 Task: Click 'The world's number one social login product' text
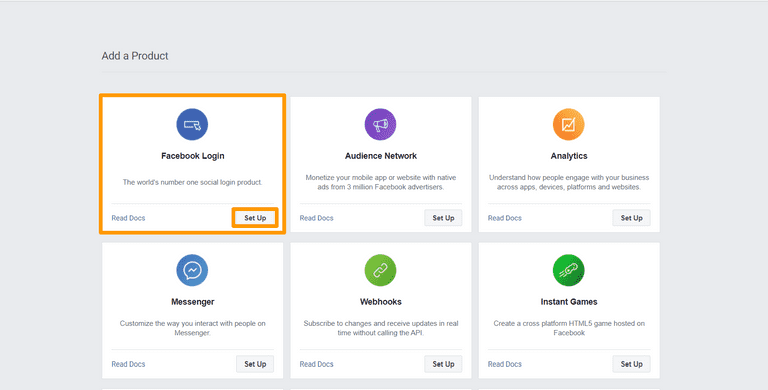click(192, 182)
